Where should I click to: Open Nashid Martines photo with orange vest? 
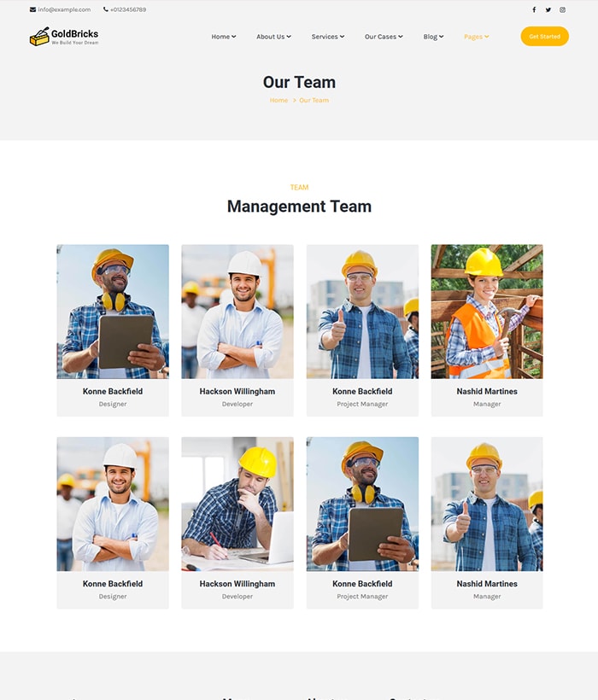coord(486,312)
